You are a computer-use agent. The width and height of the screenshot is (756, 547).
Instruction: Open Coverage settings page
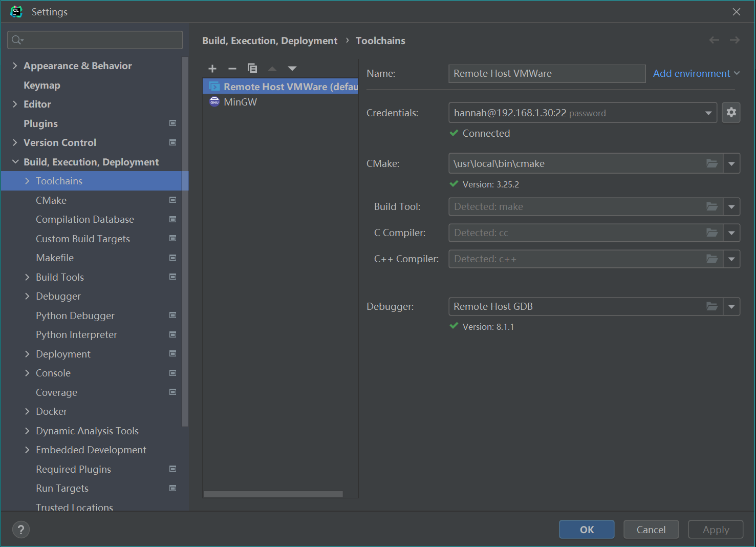click(56, 392)
